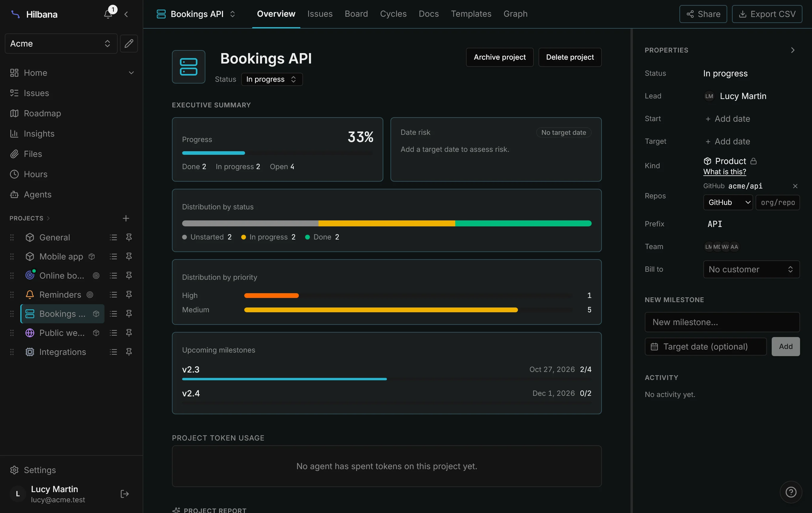This screenshot has width=812, height=513.
Task: Expand the Home section chevron
Action: (131, 73)
